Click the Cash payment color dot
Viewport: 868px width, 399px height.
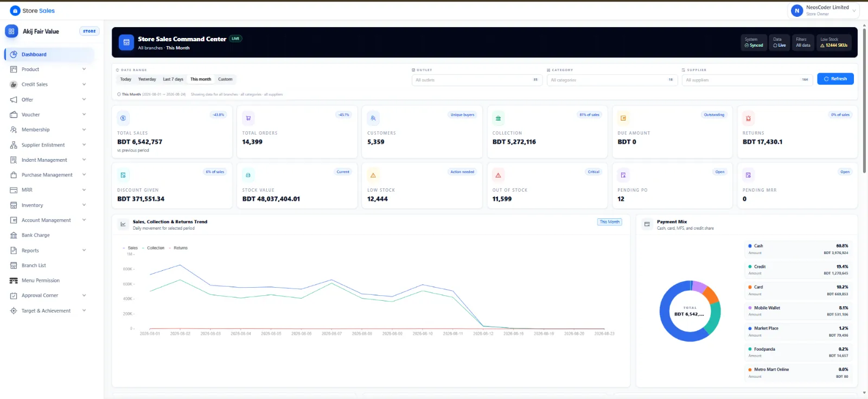coord(750,246)
